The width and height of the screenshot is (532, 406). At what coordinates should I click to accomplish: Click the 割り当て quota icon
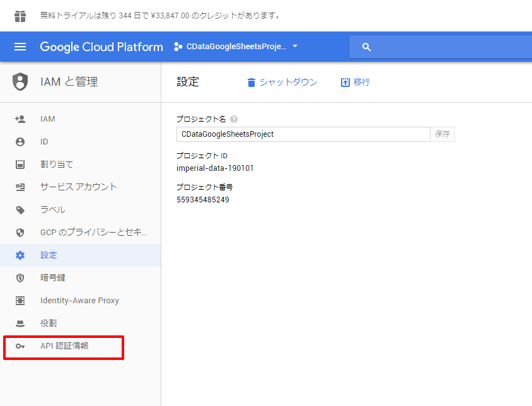[x=20, y=165]
